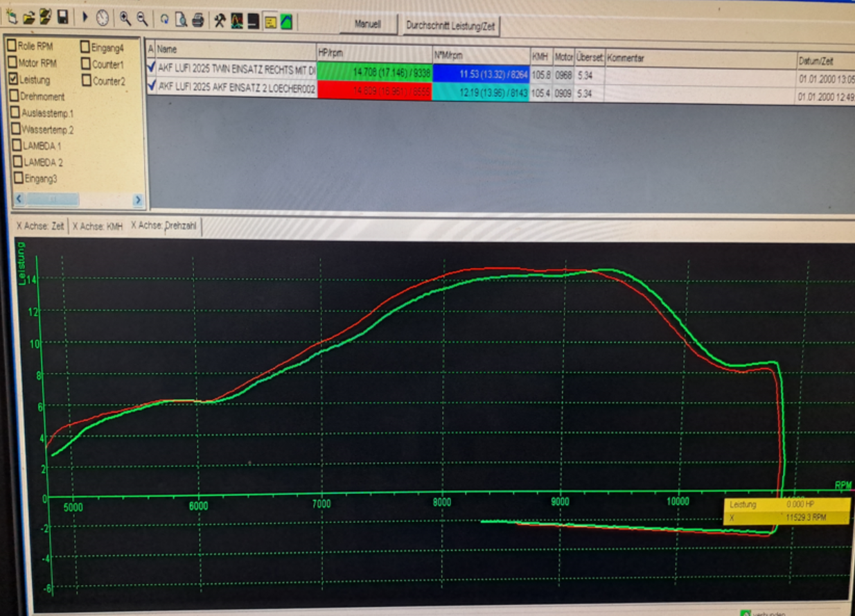The height and width of the screenshot is (616, 855).
Task: Print the graph using the printer icon
Action: [197, 20]
